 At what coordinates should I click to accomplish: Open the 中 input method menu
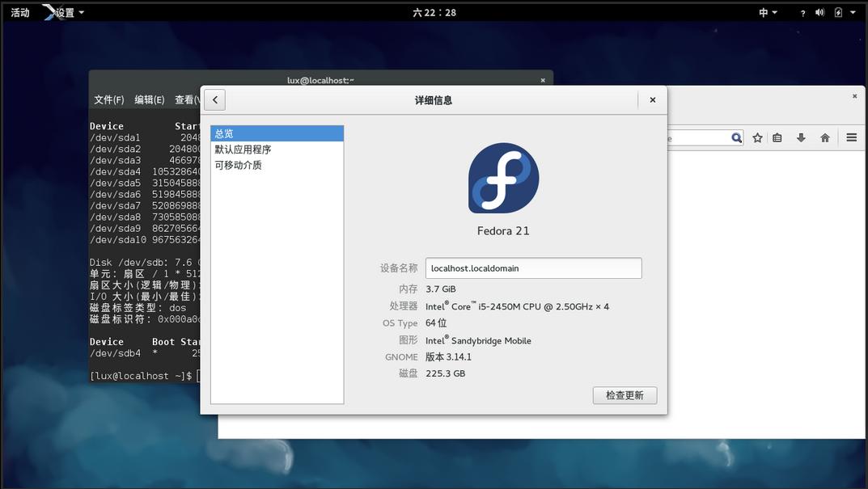[x=768, y=12]
